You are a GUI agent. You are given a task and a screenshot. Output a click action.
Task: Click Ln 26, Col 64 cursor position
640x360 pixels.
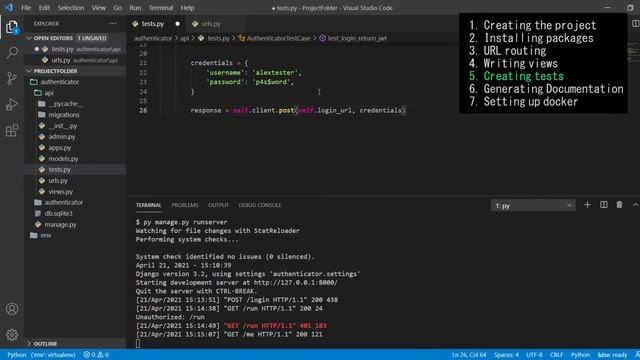469,355
